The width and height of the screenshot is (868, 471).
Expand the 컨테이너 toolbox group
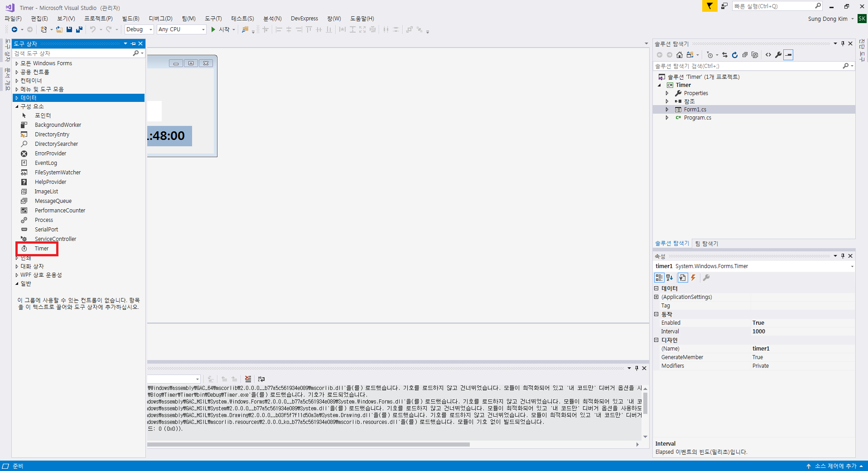[x=17, y=81]
